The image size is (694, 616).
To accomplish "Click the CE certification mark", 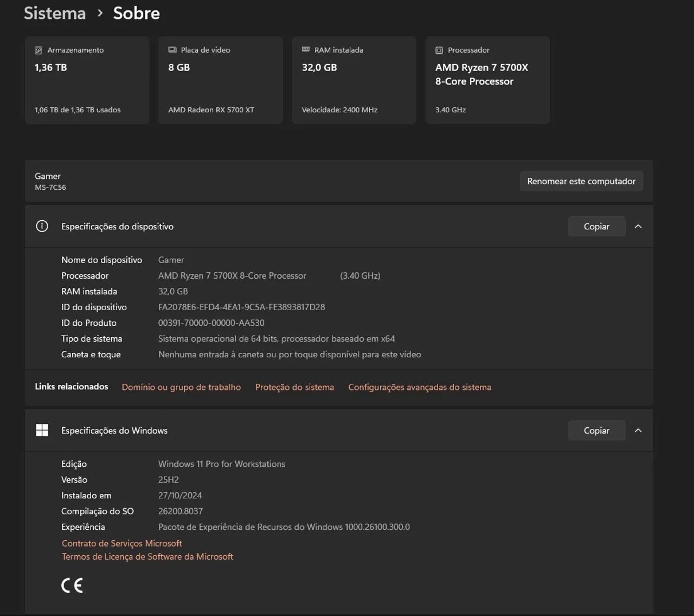I will (72, 585).
